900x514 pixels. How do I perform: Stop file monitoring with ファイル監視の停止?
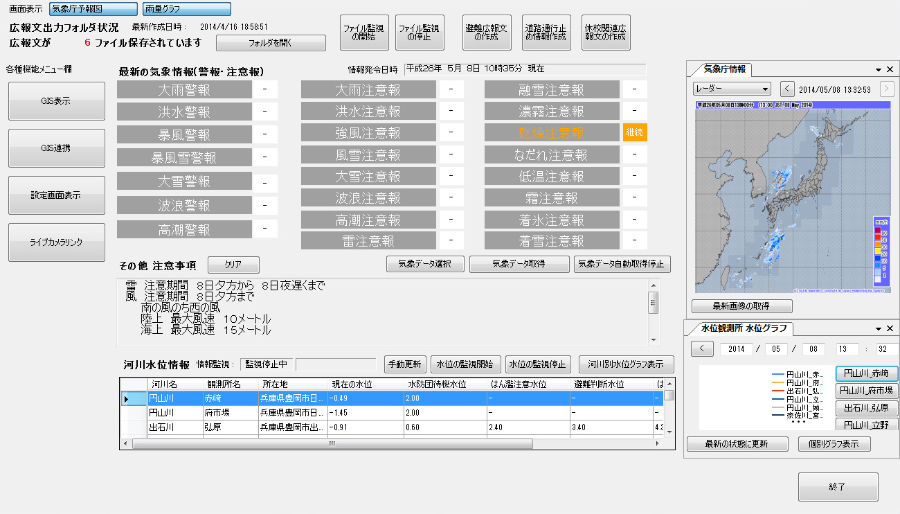(x=419, y=32)
